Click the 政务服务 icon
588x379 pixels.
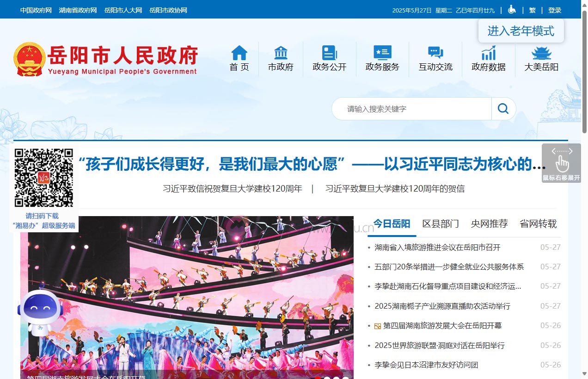pyautogui.click(x=382, y=53)
